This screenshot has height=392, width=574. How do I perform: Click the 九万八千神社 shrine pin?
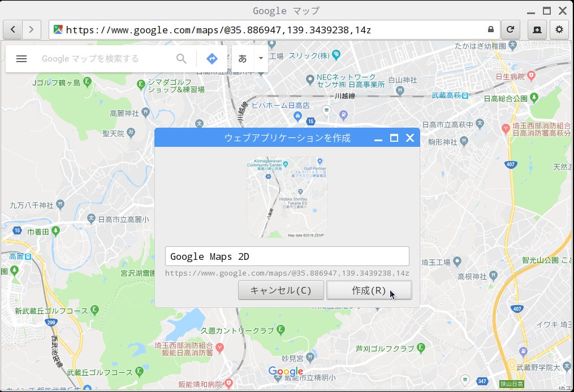tap(61, 204)
